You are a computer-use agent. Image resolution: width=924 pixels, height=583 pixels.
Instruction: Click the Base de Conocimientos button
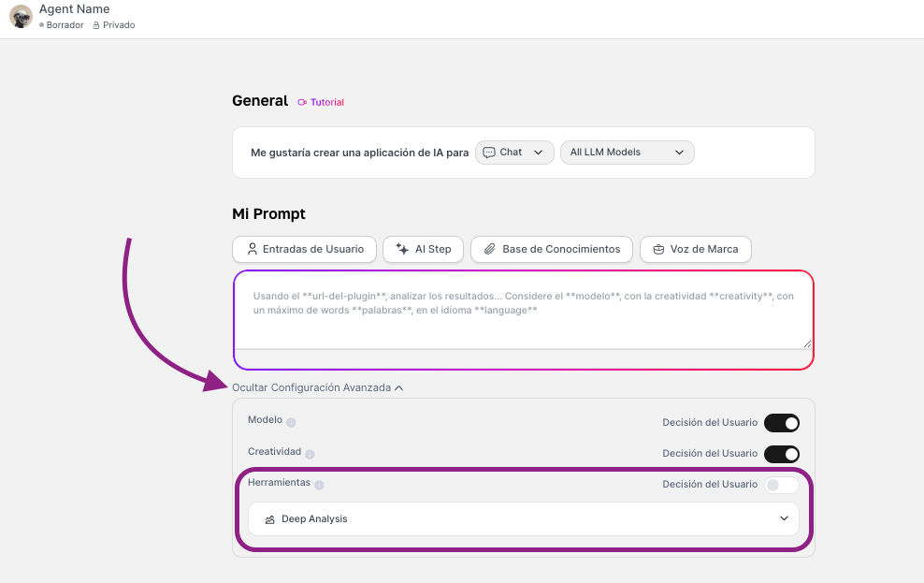tap(552, 249)
